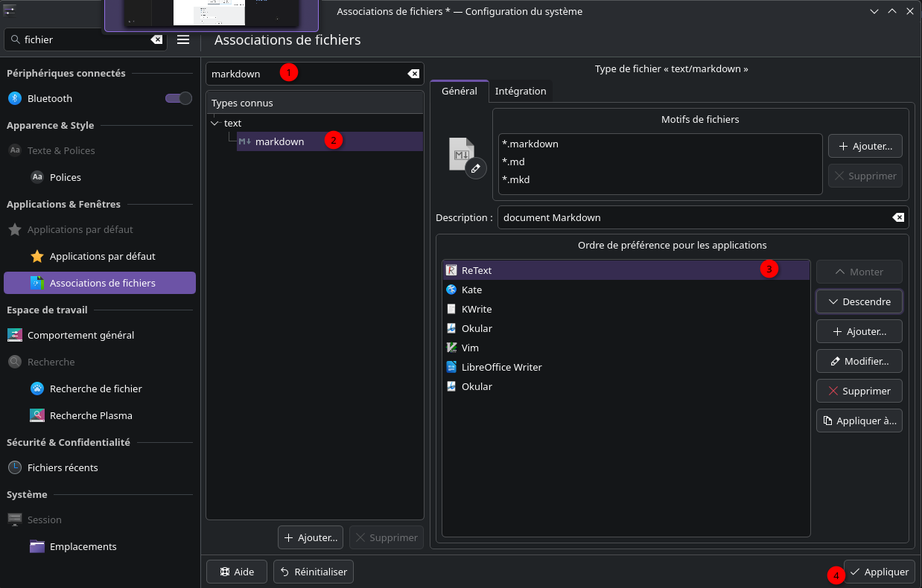
Task: Select the *.md file pattern
Action: coord(514,162)
